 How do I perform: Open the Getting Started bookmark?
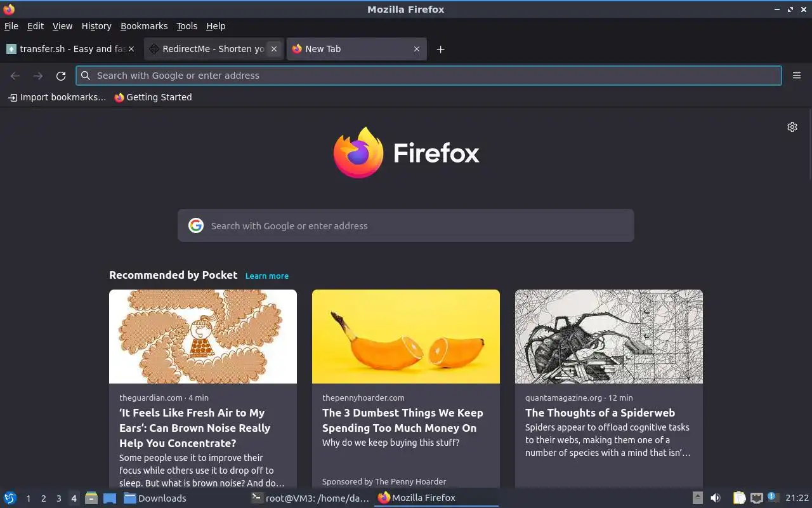(x=153, y=97)
